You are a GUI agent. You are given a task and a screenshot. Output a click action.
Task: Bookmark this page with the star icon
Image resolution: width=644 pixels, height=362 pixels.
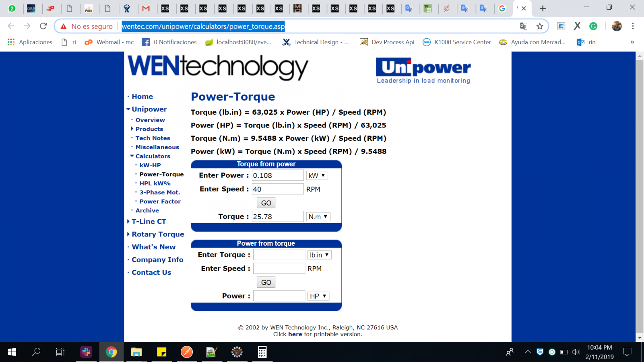[x=540, y=26]
